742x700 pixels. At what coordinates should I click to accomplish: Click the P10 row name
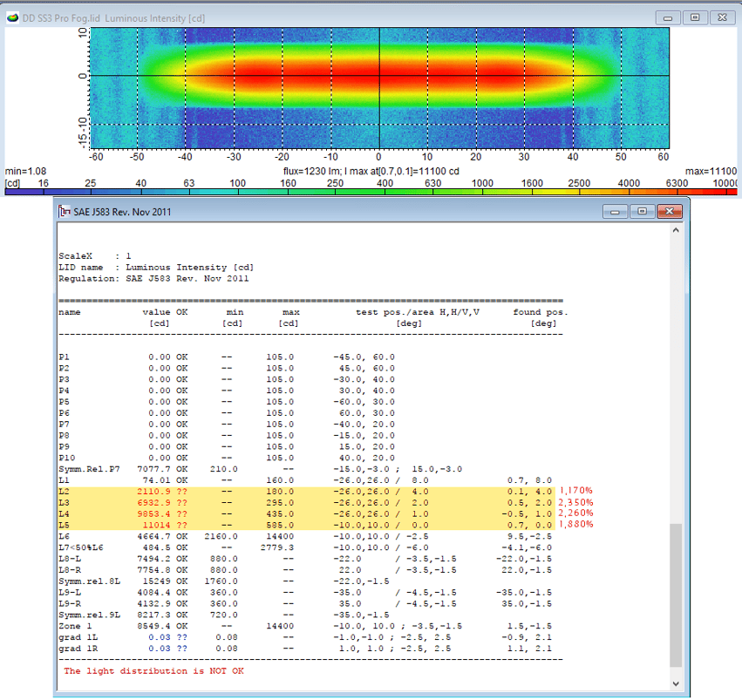click(x=67, y=458)
